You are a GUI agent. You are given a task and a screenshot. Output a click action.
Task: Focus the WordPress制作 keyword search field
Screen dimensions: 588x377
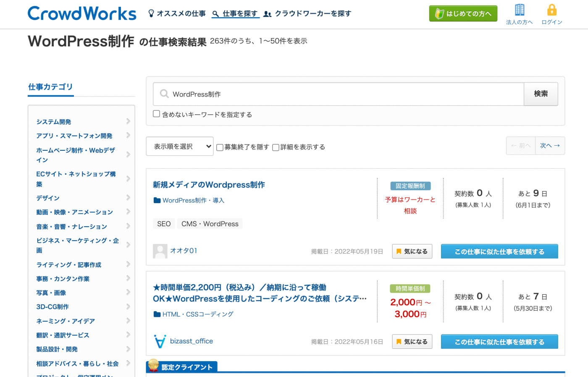point(339,94)
